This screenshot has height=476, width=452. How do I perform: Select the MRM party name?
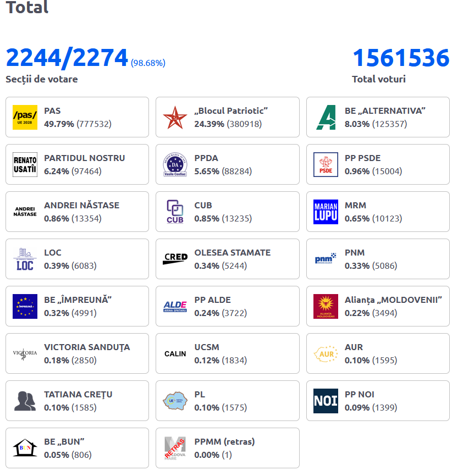coord(355,206)
